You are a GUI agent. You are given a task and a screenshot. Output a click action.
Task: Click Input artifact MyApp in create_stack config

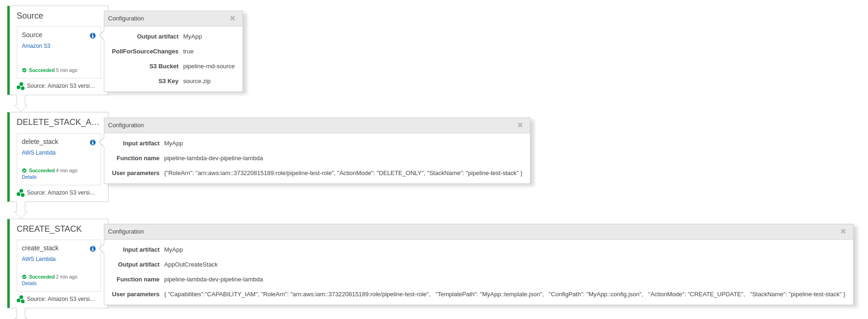tap(173, 250)
